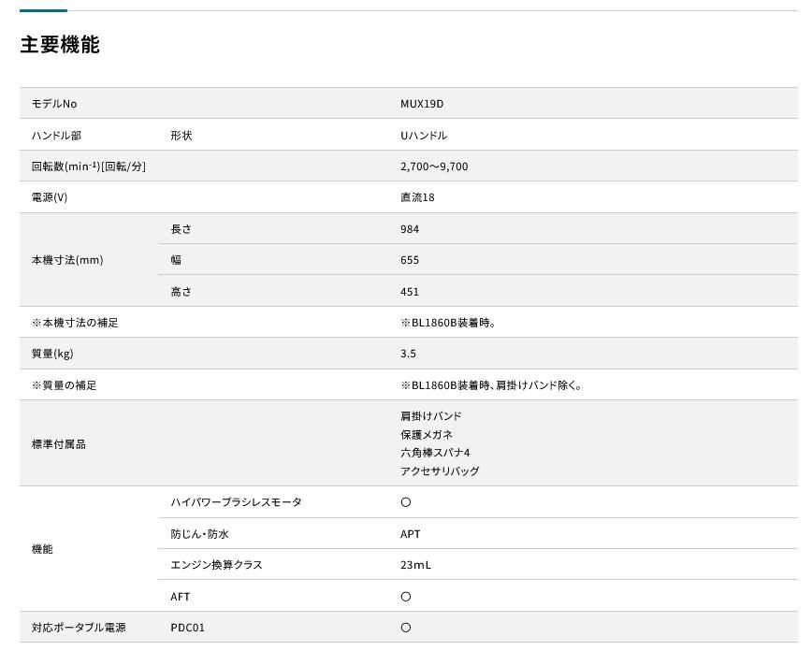Click the 機能 row label

coord(42,549)
